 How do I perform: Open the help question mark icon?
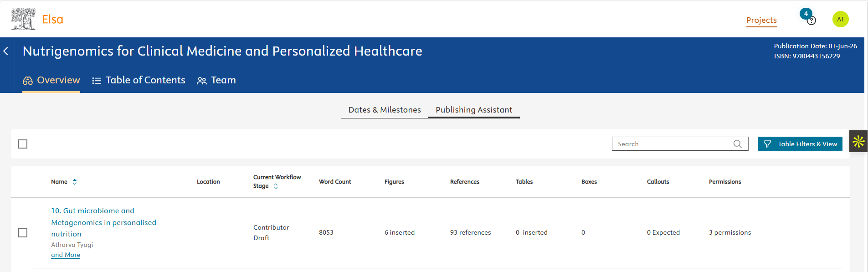pyautogui.click(x=812, y=21)
